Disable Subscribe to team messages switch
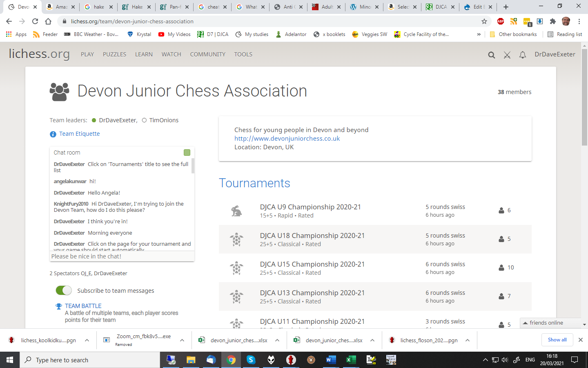Viewport: 588px width, 368px height. pos(64,290)
